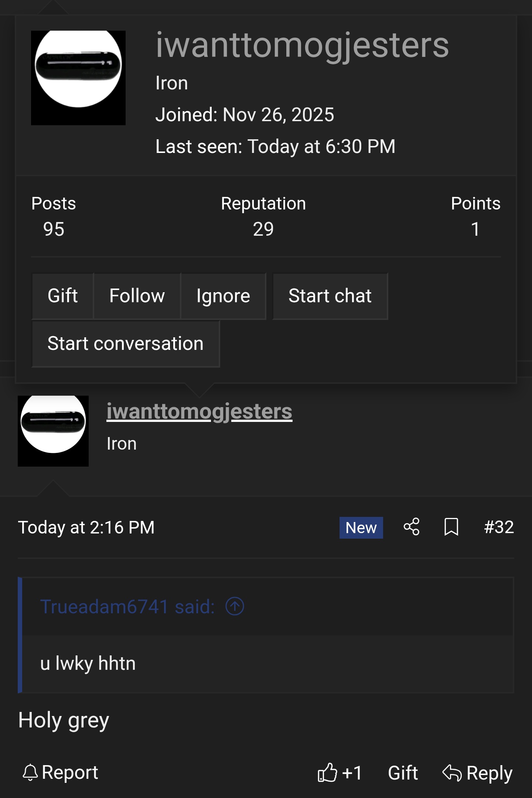Follow user iwanttomogjesters
The width and height of the screenshot is (532, 798).
click(137, 296)
